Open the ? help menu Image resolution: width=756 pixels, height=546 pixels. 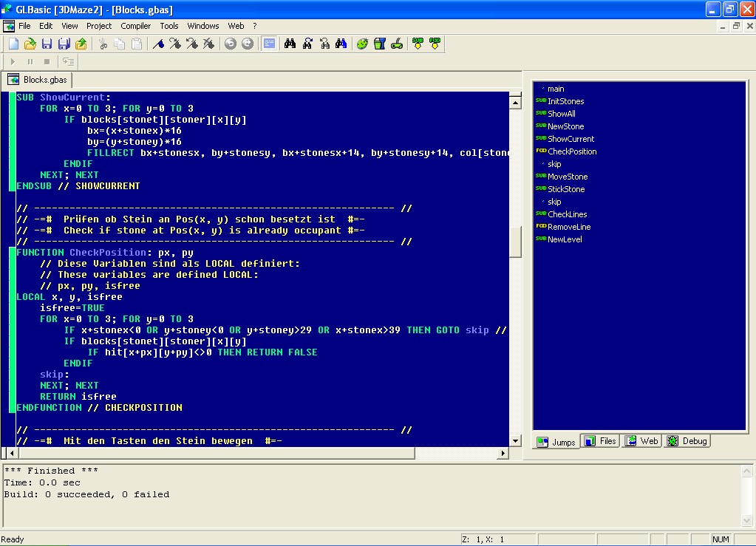(254, 26)
